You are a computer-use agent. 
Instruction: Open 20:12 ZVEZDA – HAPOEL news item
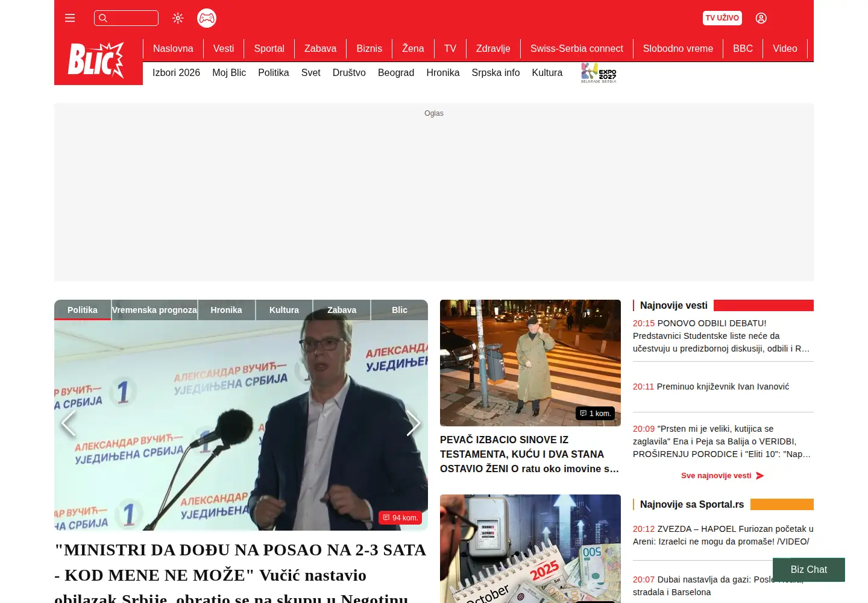[x=723, y=535]
